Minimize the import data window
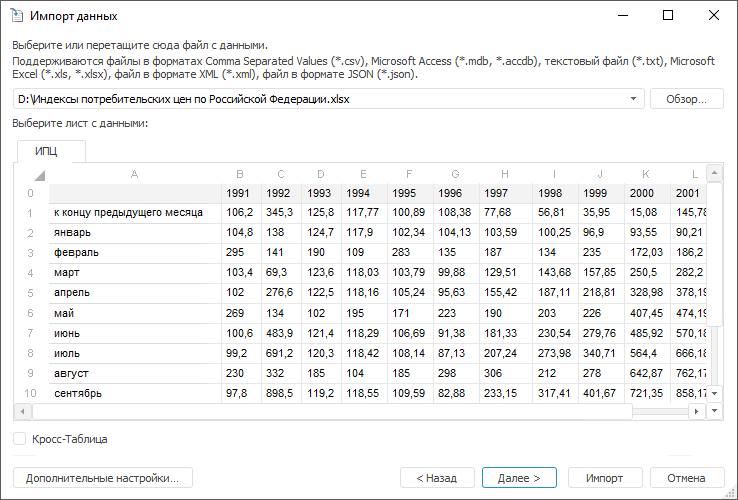This screenshot has width=738, height=500. tap(622, 16)
